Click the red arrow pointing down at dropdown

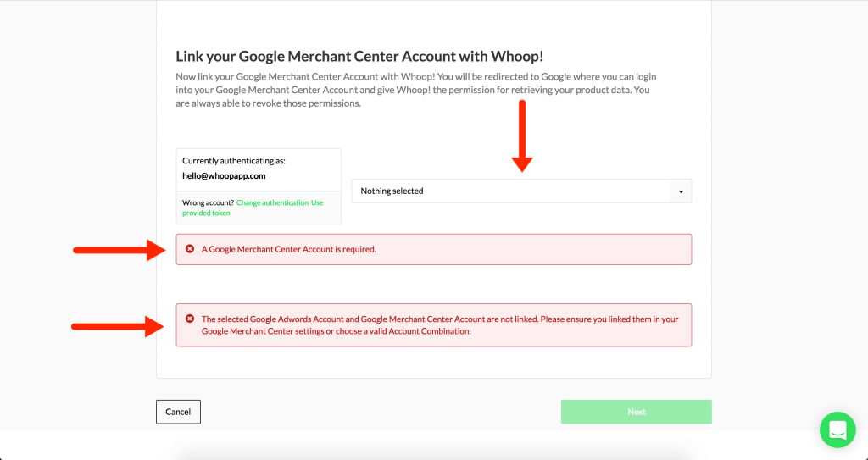[x=522, y=136]
